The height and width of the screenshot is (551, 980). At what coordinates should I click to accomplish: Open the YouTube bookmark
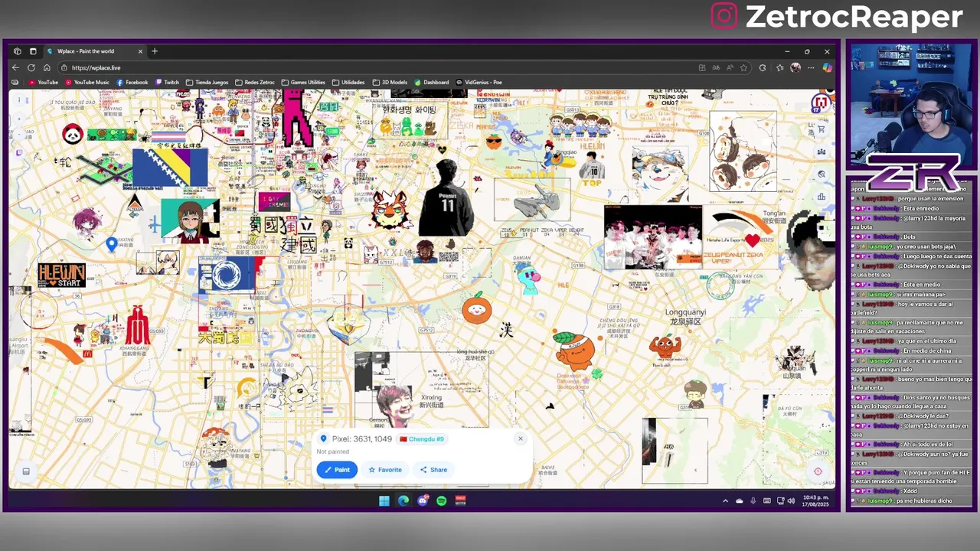point(43,82)
